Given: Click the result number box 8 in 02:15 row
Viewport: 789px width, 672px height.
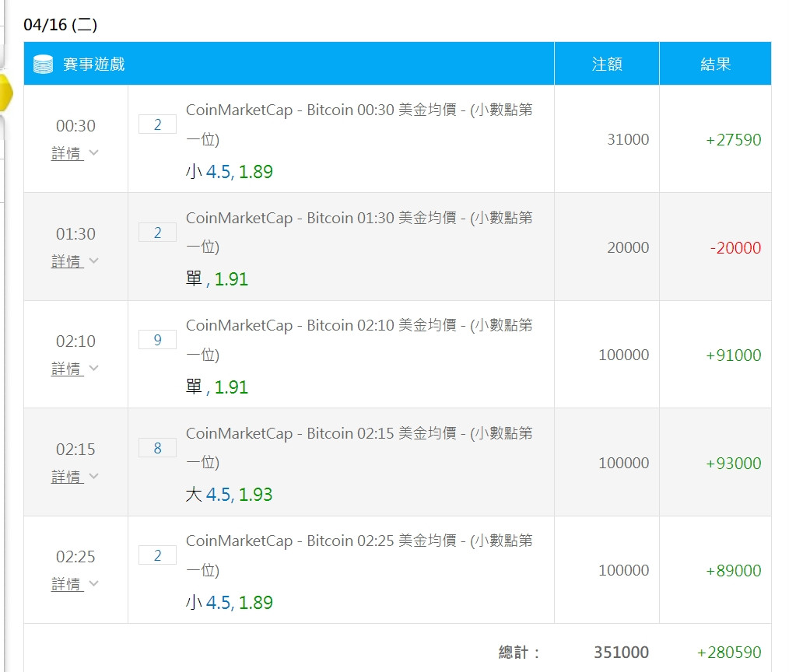Looking at the screenshot, I should pos(157,448).
